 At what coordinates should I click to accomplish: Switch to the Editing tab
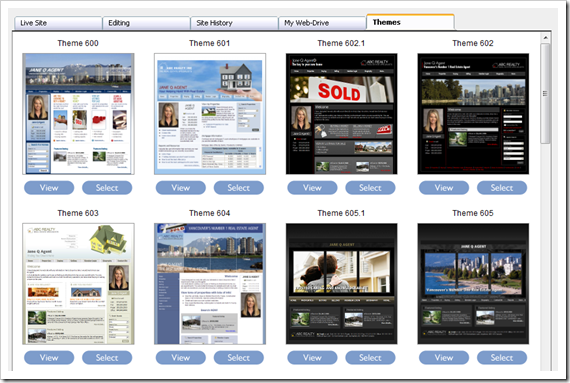146,23
